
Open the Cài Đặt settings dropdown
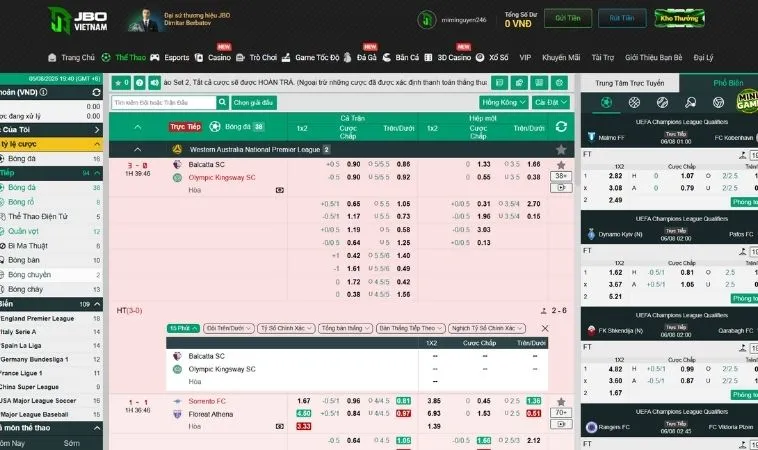(551, 102)
